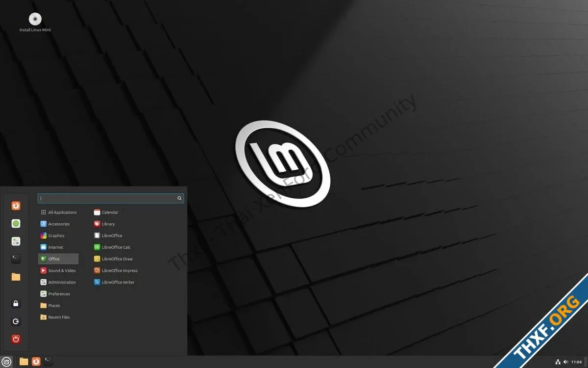Select the Graphics category
Screen dimensions: 588x368
coord(58,236)
